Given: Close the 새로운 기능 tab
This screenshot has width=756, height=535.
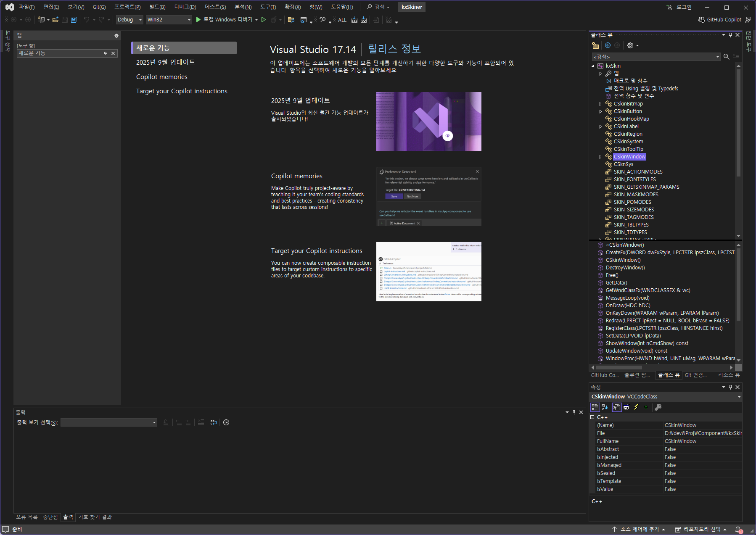Looking at the screenshot, I should [113, 53].
